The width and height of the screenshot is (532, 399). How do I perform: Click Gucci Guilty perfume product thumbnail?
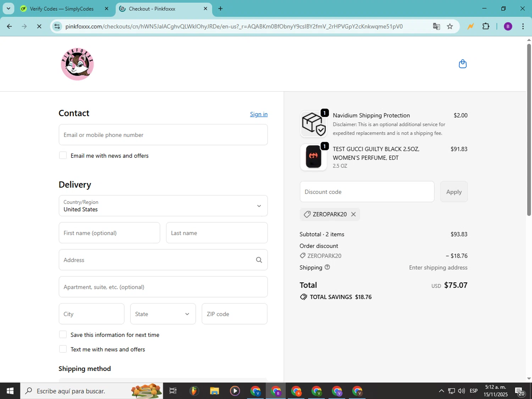click(x=314, y=157)
